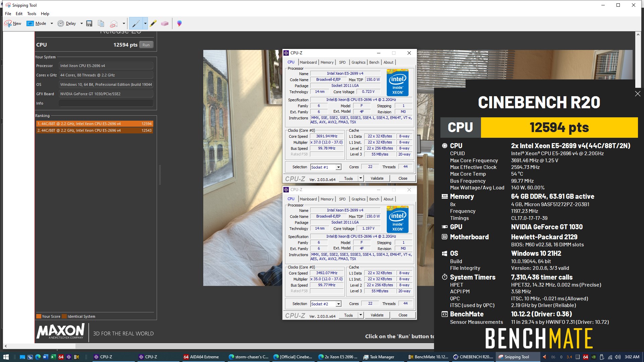Viewport: 644px width, 362px height.
Task: Click the Cinebench Run button
Action: (146, 45)
